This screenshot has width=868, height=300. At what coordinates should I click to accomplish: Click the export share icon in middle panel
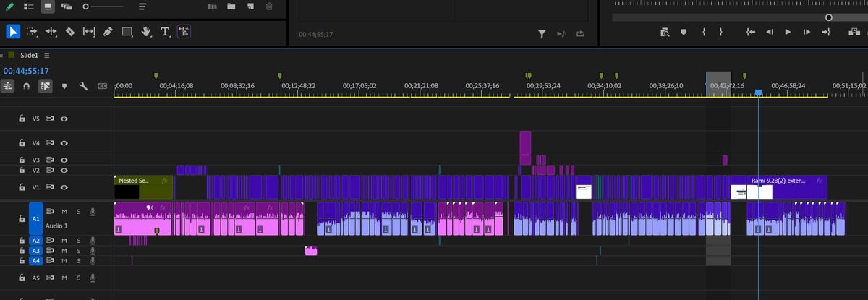(x=579, y=33)
